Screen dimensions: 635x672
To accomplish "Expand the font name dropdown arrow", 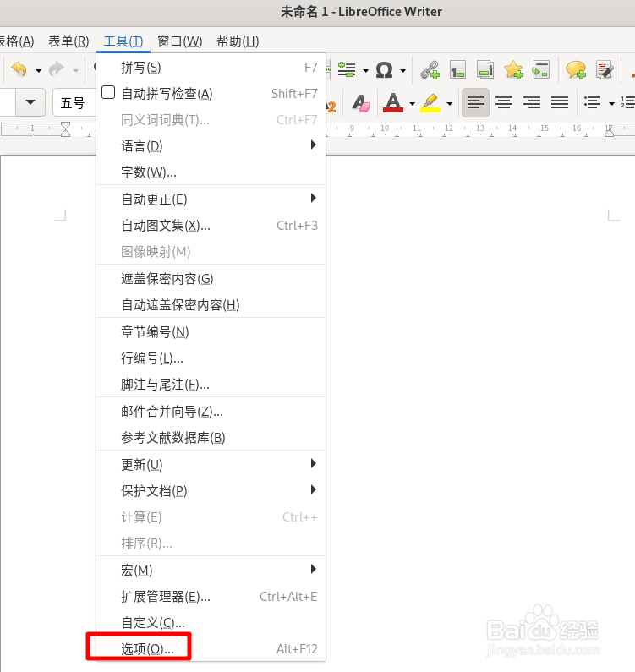I will [30, 102].
